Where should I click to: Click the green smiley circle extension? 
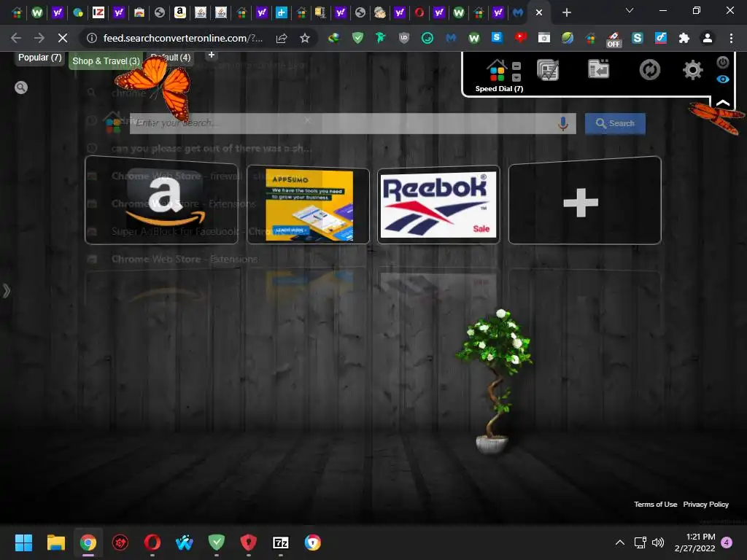coord(427,38)
